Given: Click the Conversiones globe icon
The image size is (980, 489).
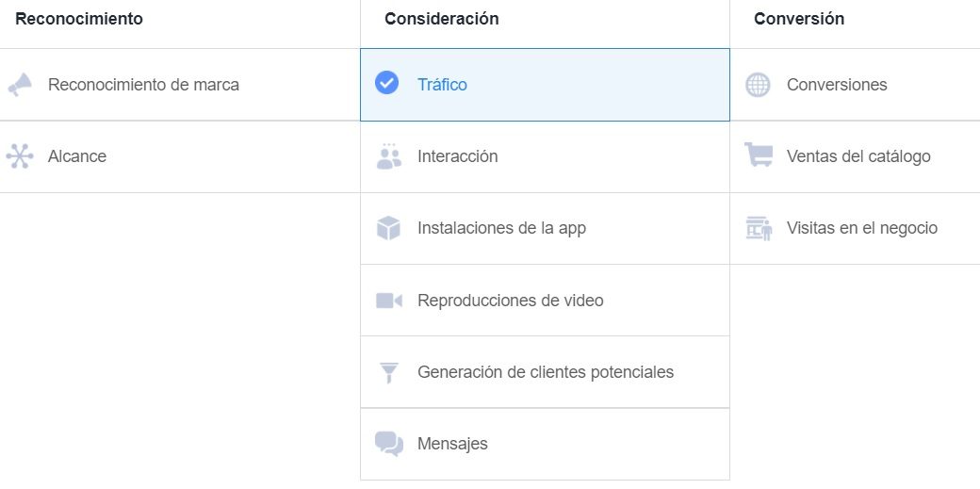Looking at the screenshot, I should click(x=758, y=85).
